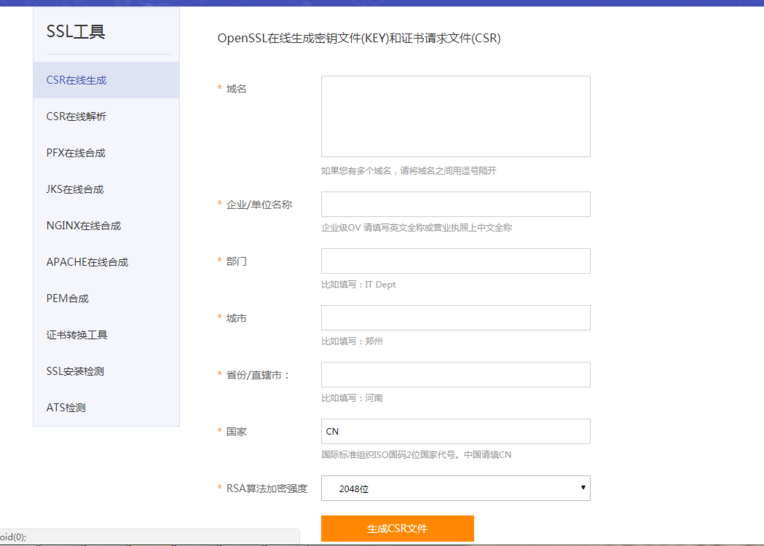
Task: Select NGINX在线合成 in sidebar
Action: click(83, 226)
